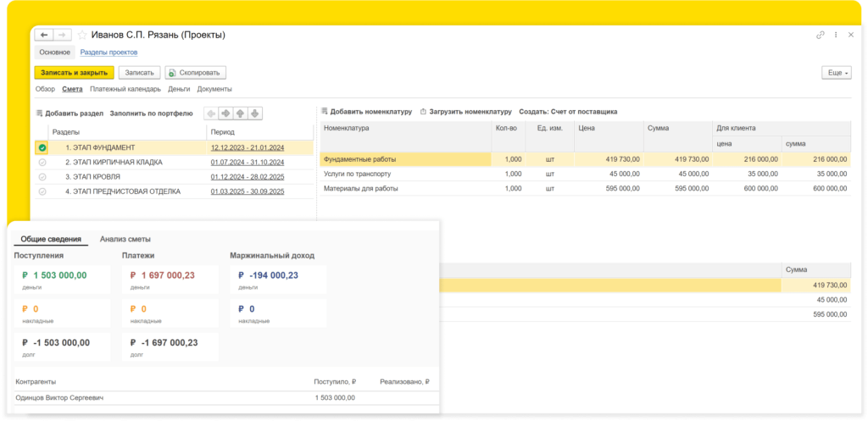Go back with the left arrow button
Image resolution: width=868 pixels, height=421 pixels.
(44, 35)
